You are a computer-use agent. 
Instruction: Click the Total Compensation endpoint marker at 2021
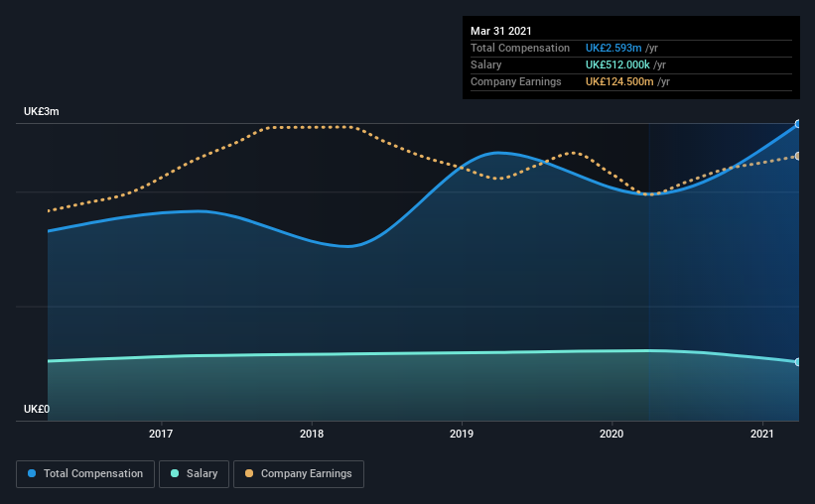click(x=798, y=124)
